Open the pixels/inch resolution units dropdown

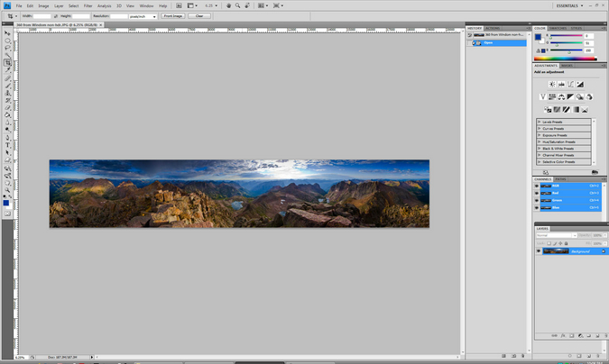(x=143, y=16)
